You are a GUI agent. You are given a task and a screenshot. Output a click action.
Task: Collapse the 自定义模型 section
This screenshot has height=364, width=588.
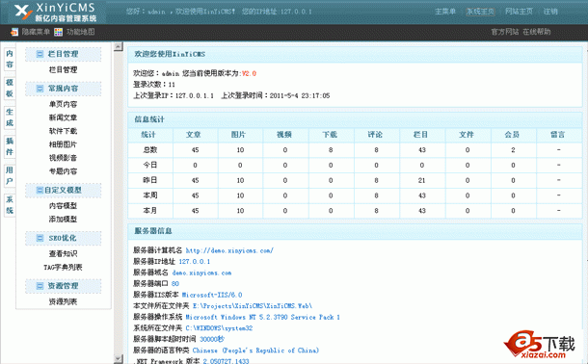click(x=63, y=191)
